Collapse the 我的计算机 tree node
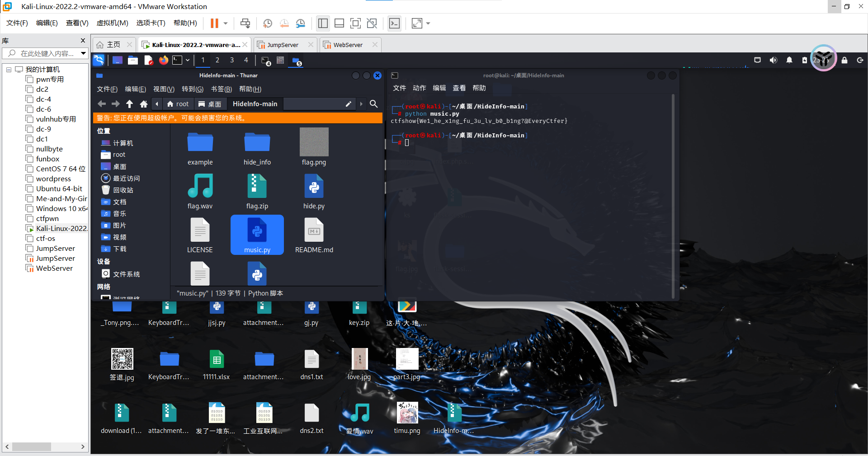Image resolution: width=868 pixels, height=456 pixels. (9, 70)
